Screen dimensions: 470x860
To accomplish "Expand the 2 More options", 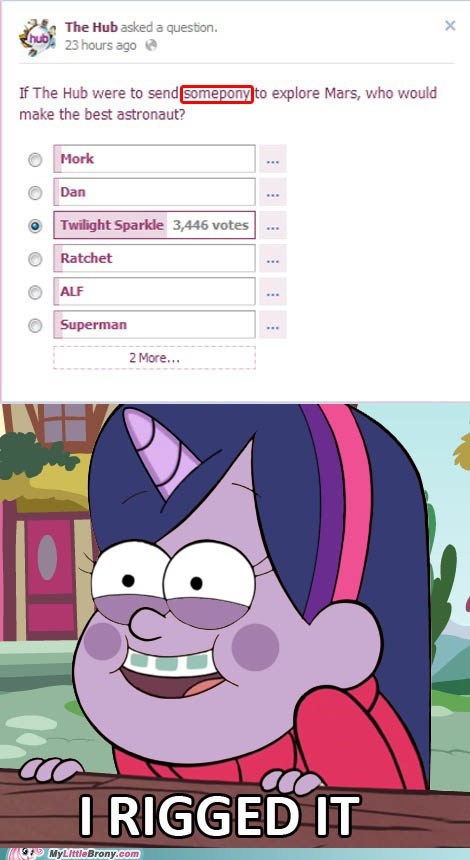I will pos(154,358).
